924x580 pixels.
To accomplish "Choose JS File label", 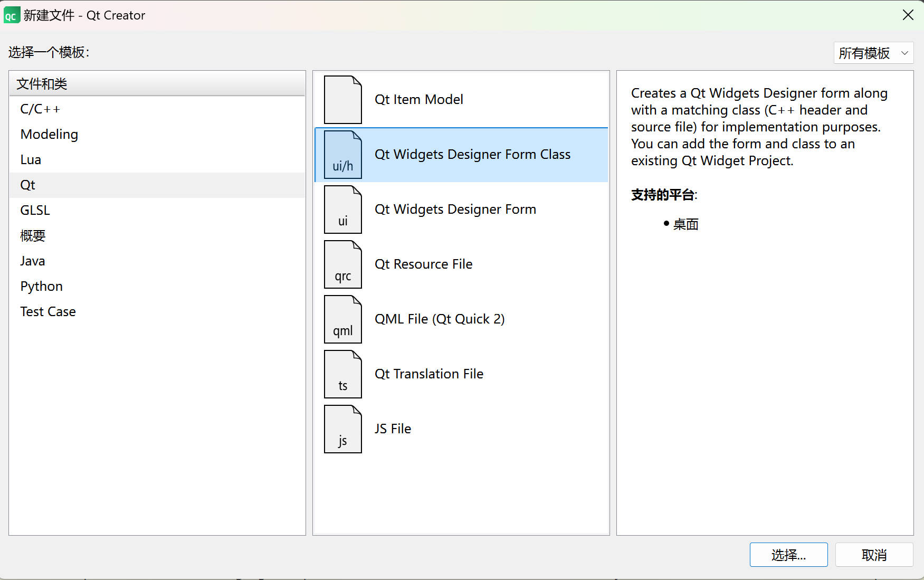I will pos(393,429).
